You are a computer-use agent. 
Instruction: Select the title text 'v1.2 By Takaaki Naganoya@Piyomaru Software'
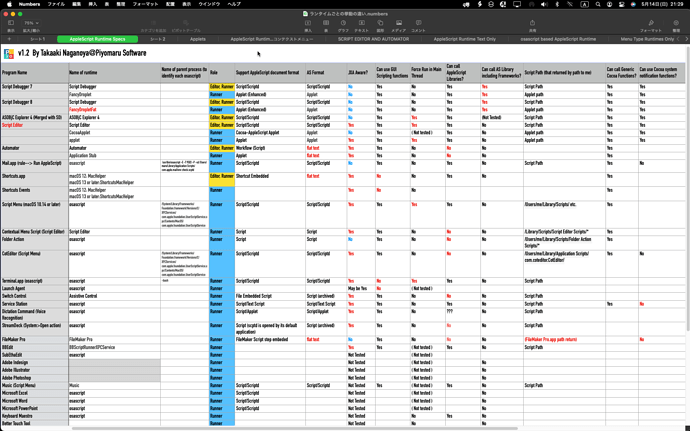click(82, 53)
